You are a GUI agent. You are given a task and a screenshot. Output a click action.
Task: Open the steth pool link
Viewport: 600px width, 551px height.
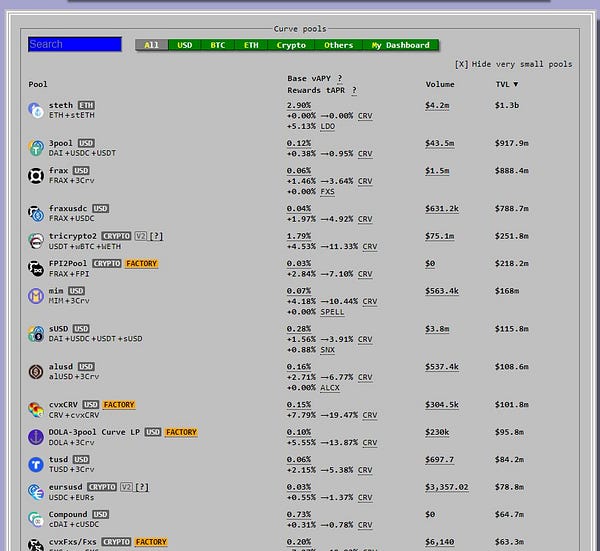[61, 105]
